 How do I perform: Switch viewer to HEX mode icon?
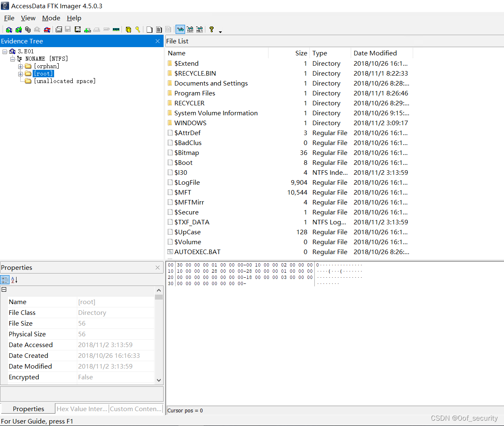(x=200, y=30)
